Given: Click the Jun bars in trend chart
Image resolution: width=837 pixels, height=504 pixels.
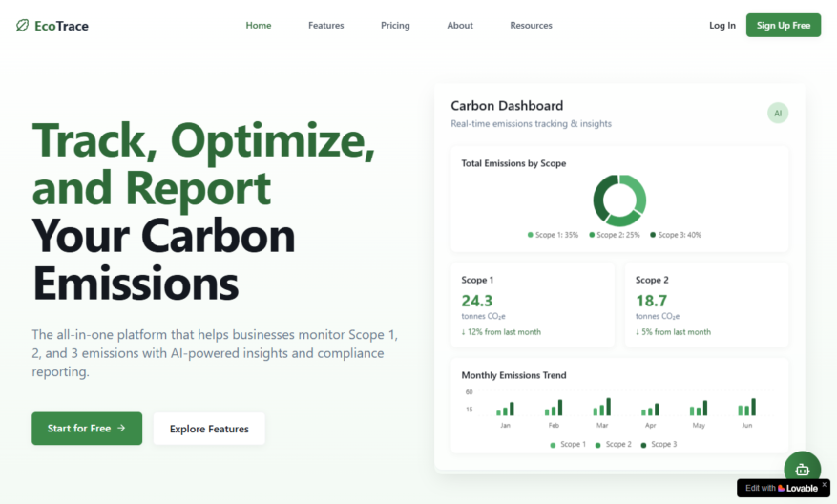Looking at the screenshot, I should click(746, 407).
